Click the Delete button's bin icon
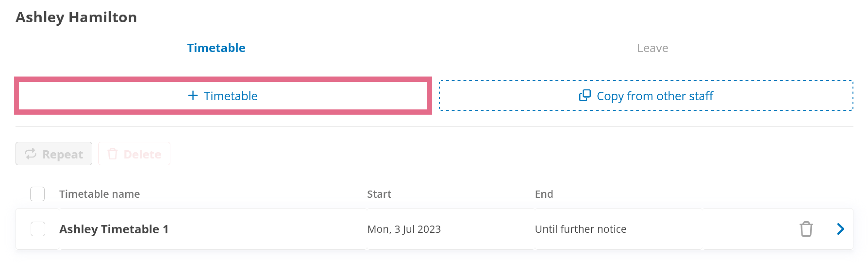This screenshot has height=267, width=868. (x=112, y=154)
